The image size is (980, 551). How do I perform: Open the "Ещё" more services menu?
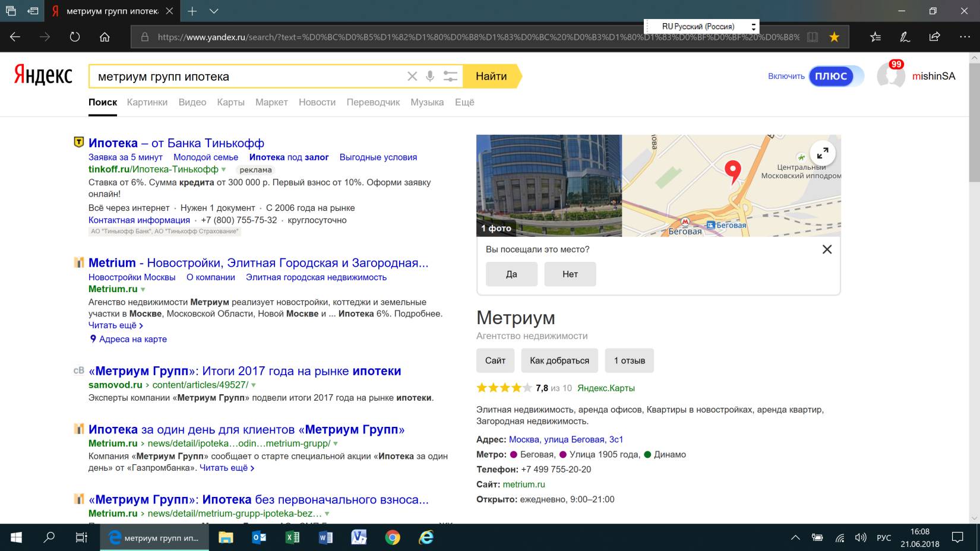coord(464,102)
